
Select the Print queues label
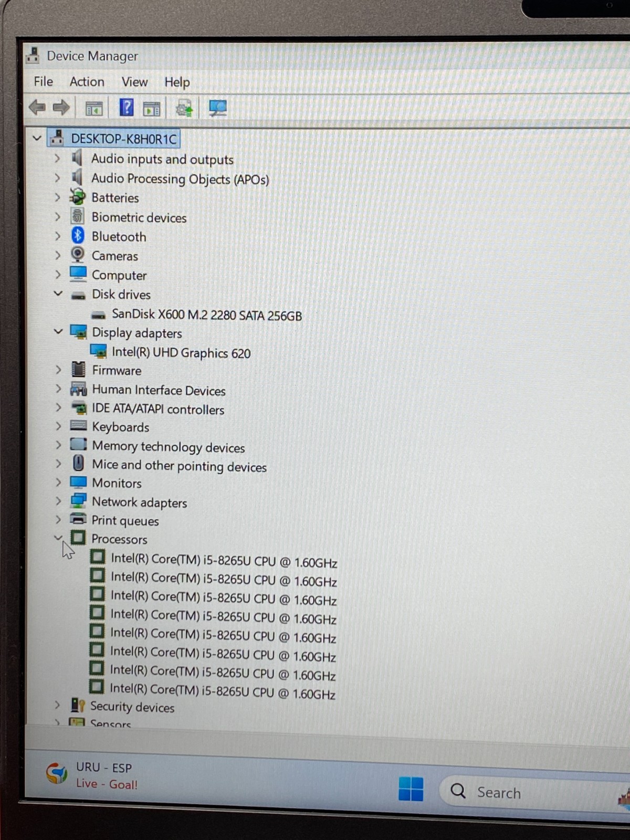[125, 521]
